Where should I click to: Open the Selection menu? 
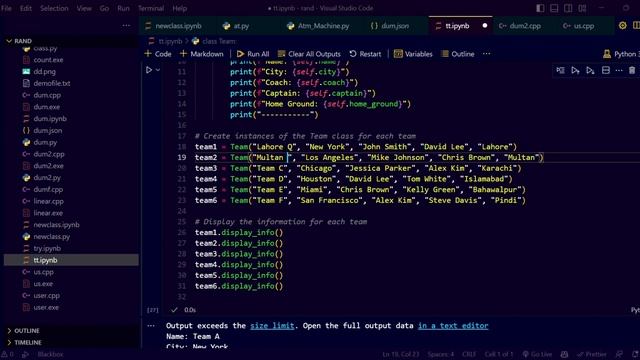pyautogui.click(x=54, y=8)
